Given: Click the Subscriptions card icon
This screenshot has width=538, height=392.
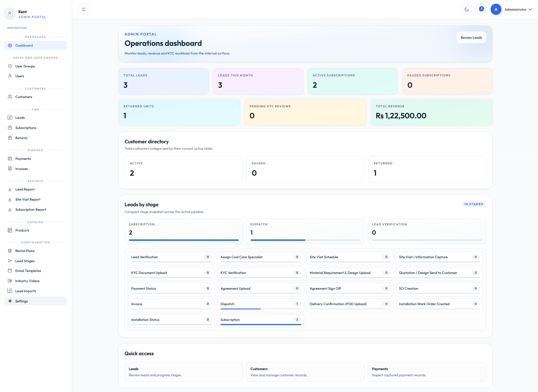Looking at the screenshot, I should coord(10,128).
